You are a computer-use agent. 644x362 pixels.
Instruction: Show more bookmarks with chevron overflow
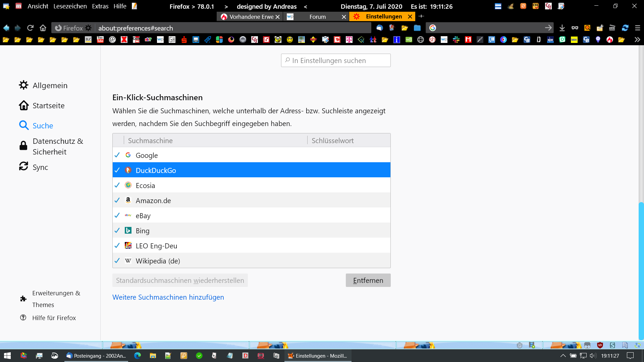pos(637,40)
